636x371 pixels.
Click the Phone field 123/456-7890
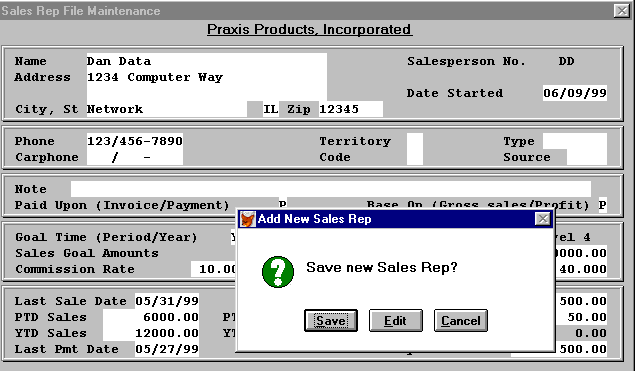pyautogui.click(x=135, y=141)
